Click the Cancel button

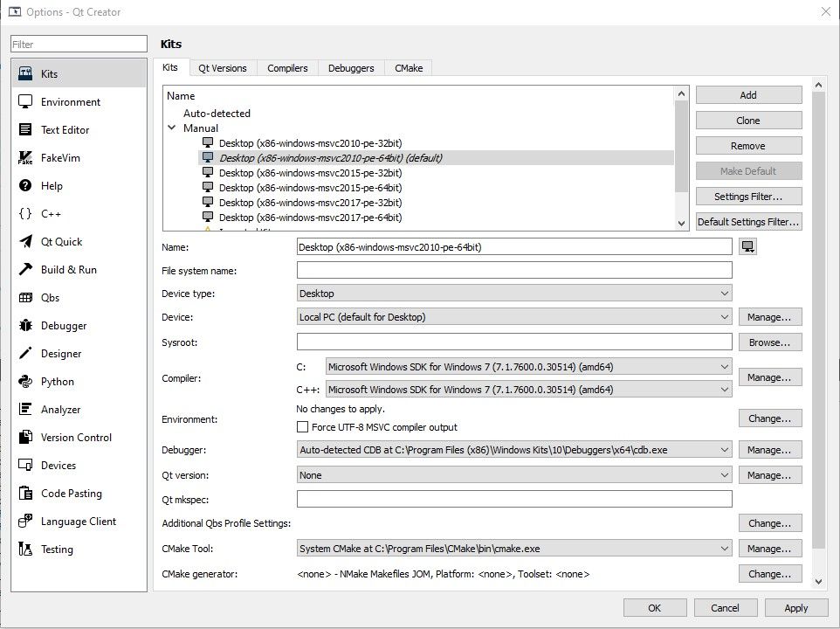[726, 607]
